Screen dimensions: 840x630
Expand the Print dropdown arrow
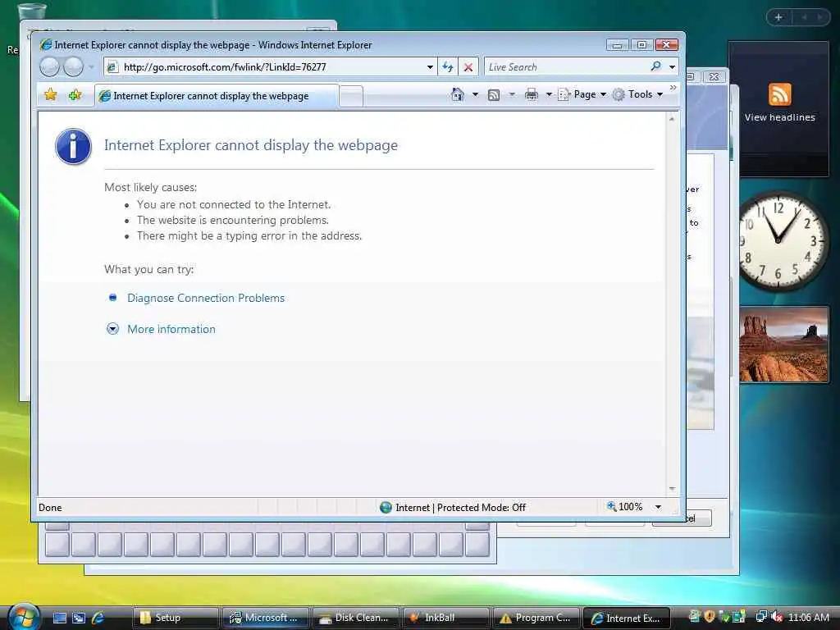point(549,95)
